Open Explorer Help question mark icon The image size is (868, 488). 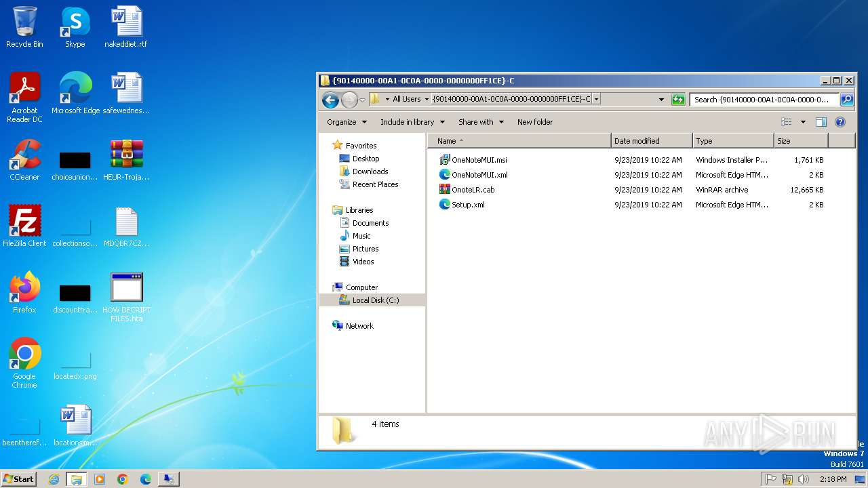[x=840, y=122]
